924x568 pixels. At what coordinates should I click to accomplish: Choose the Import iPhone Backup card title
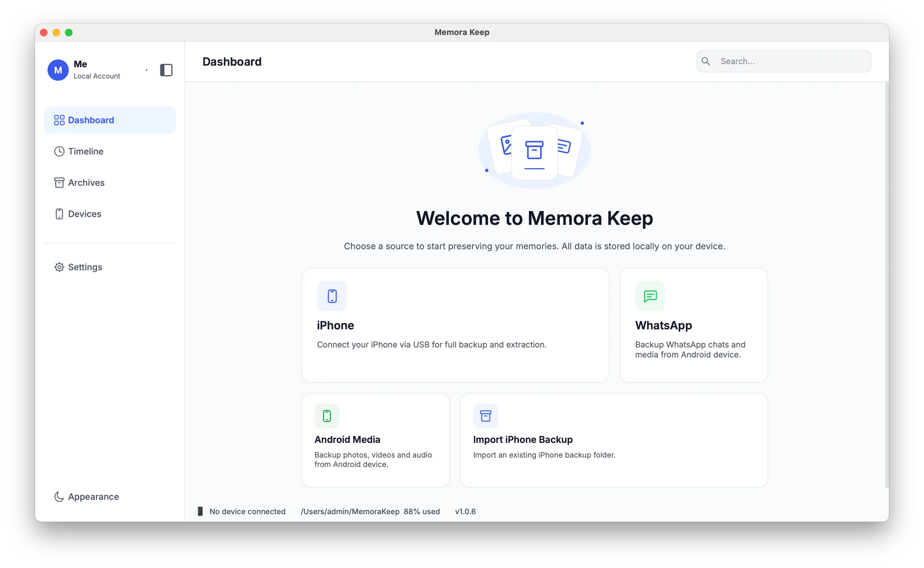tap(523, 439)
